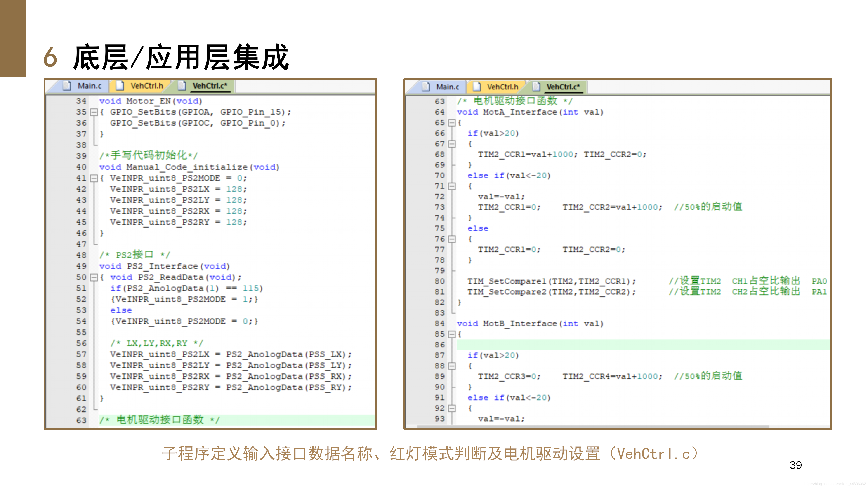Click 'val=-val;' on line 72
Viewport: 868px width, 488px height.
point(501,197)
